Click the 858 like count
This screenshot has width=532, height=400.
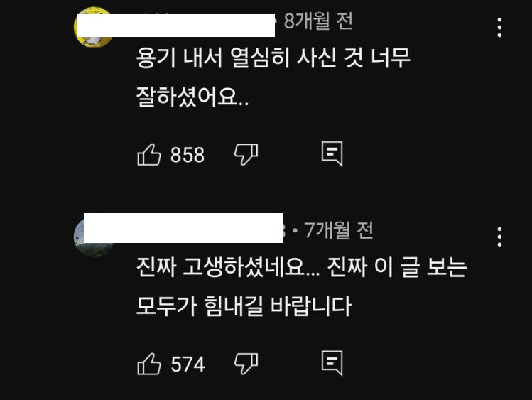(x=188, y=155)
